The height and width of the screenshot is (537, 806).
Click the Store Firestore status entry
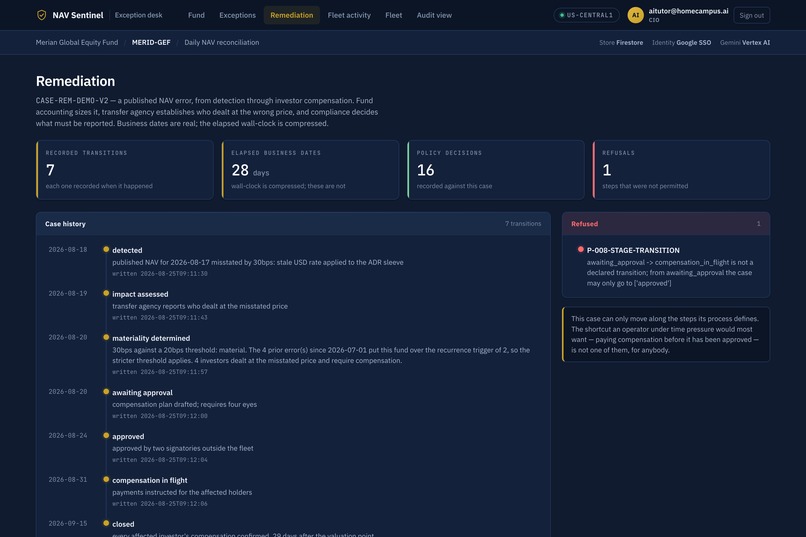(621, 43)
